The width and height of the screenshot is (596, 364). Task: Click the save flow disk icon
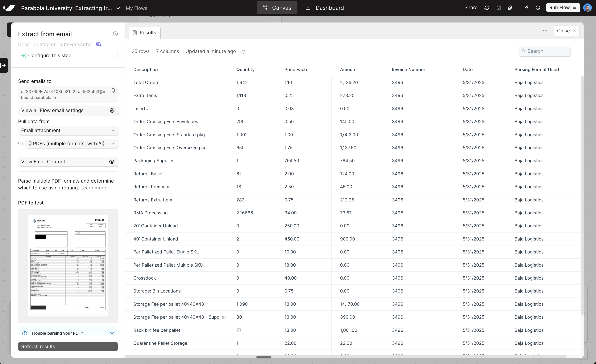[499, 8]
